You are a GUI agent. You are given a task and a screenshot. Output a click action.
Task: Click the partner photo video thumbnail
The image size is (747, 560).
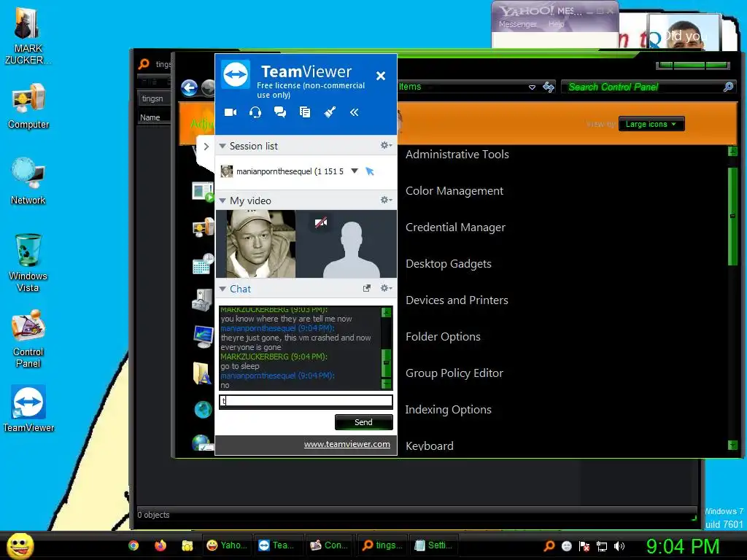[x=260, y=244]
